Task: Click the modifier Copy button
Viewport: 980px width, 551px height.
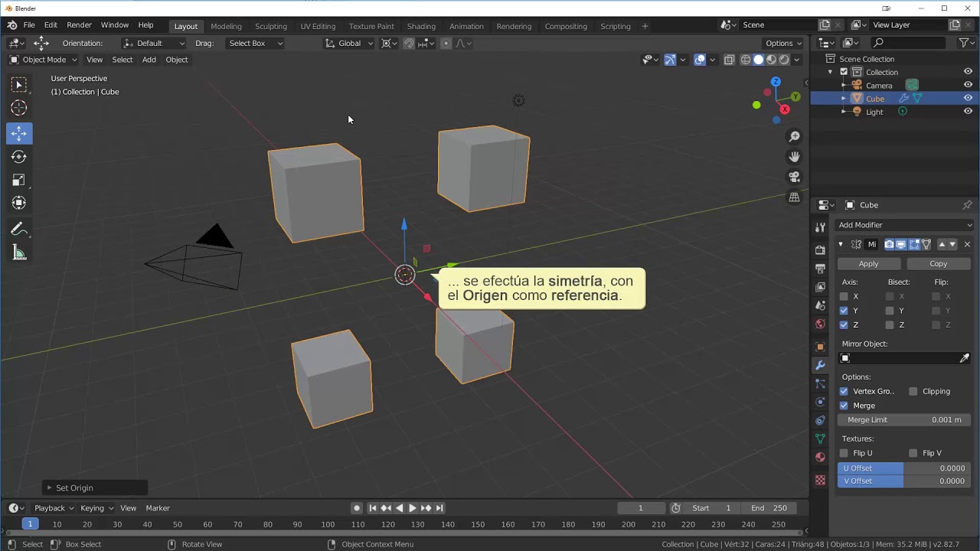Action: click(939, 264)
